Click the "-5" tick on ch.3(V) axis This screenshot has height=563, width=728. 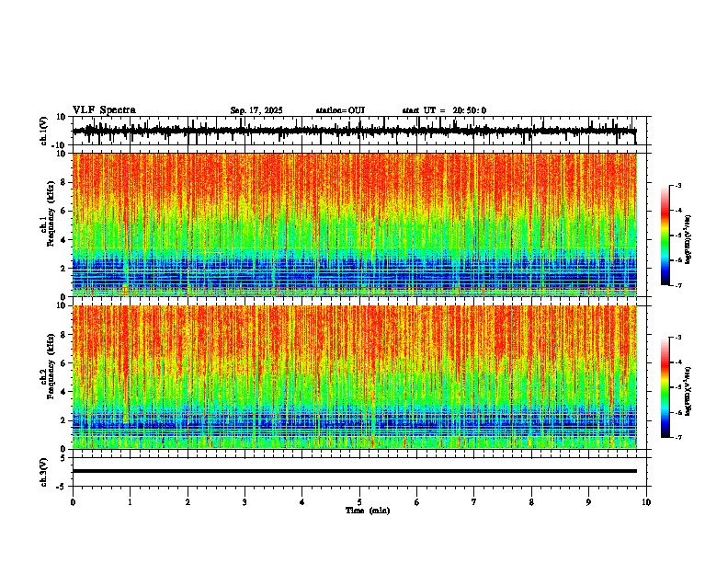[x=63, y=487]
